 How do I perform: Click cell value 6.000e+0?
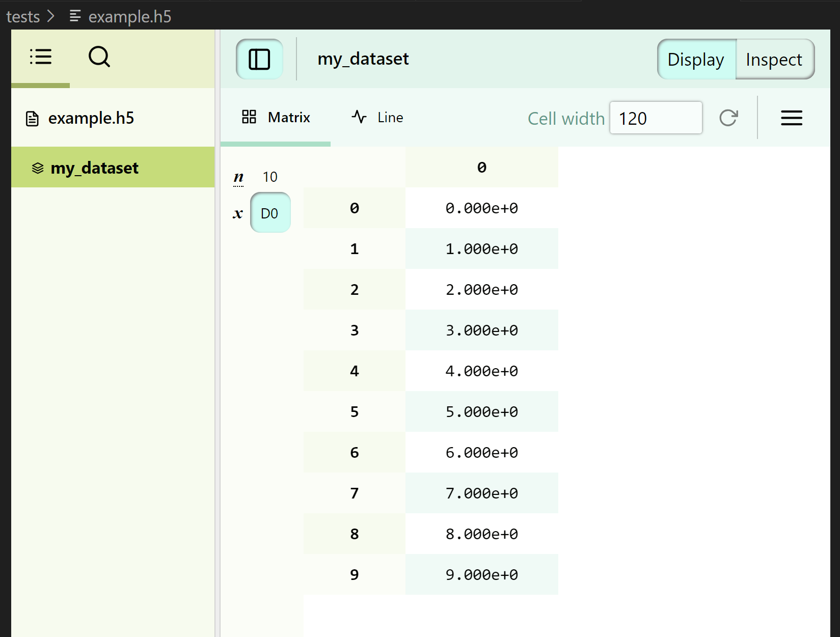(482, 452)
